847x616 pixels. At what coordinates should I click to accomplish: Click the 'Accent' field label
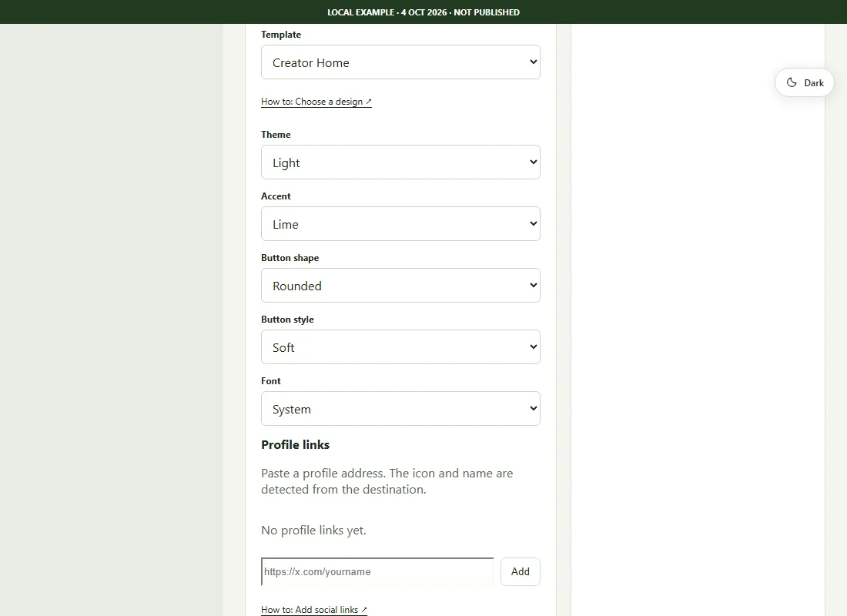tap(276, 196)
